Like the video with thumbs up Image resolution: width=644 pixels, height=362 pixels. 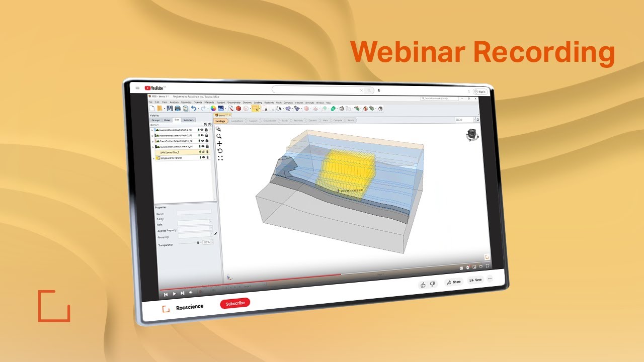pyautogui.click(x=423, y=285)
